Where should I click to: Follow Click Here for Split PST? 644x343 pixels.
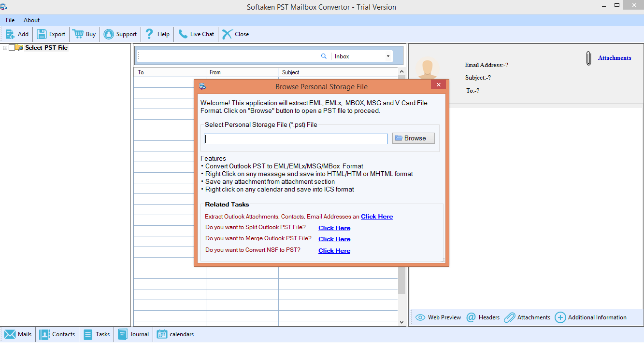(334, 228)
